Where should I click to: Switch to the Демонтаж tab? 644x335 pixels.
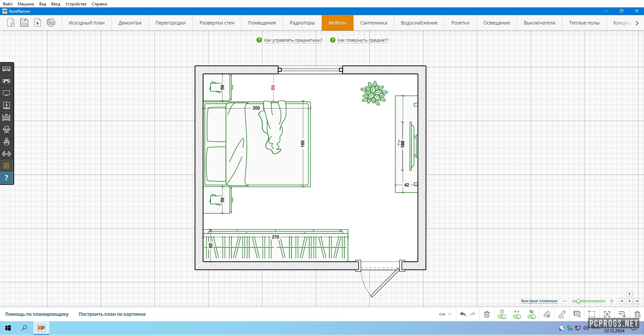click(x=130, y=23)
